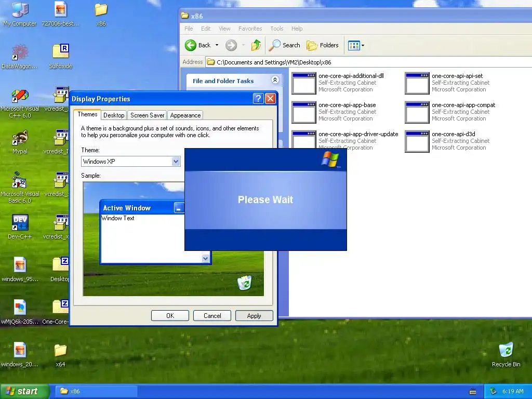Open the Sulfoxide archive icon

60,56
